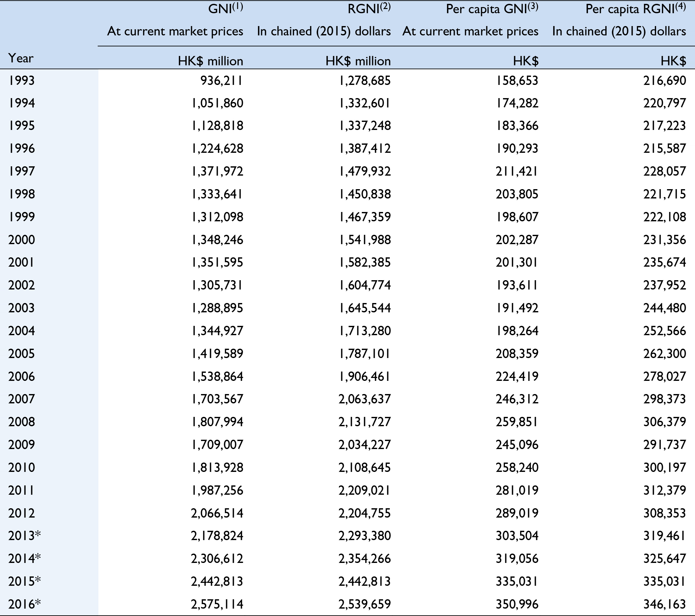
Task: Click the GNI(1) column header
Action: coord(225,9)
